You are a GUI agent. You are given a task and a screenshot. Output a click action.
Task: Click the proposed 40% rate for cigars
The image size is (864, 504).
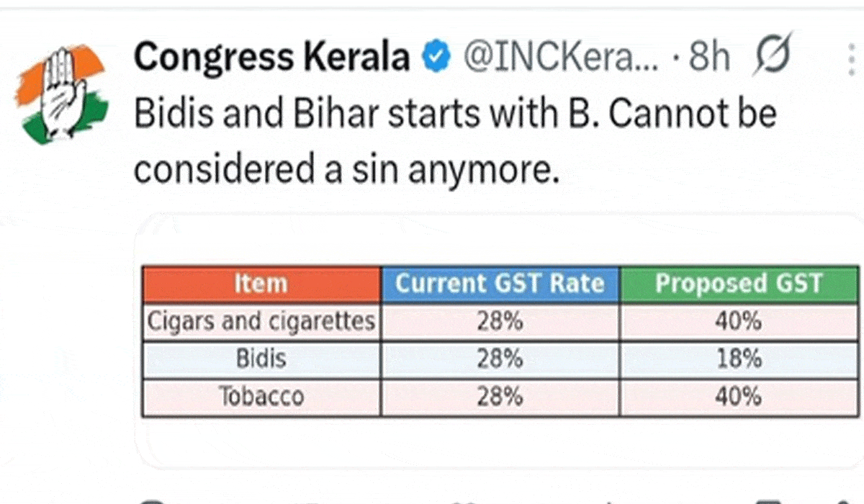[738, 321]
